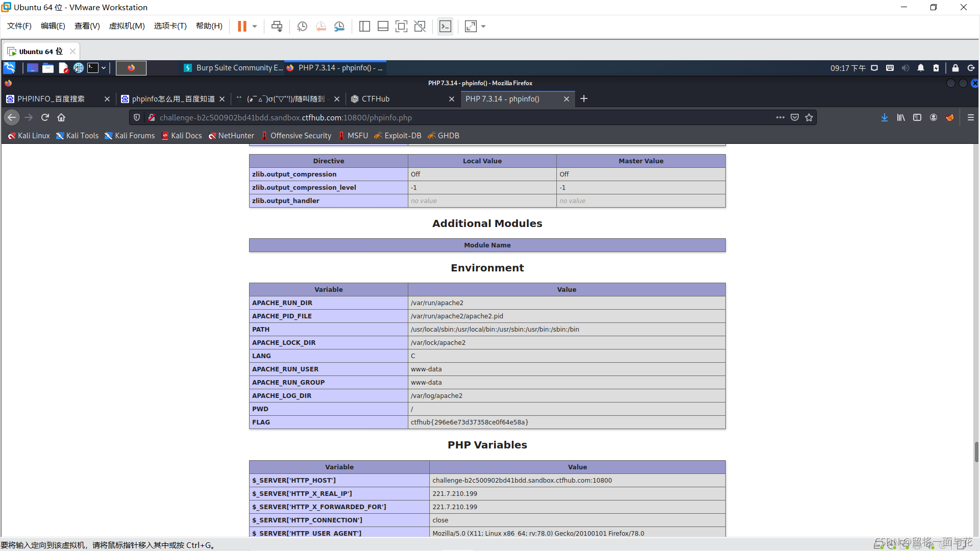
Task: Click Firefox downloads arrow icon
Action: tap(884, 118)
